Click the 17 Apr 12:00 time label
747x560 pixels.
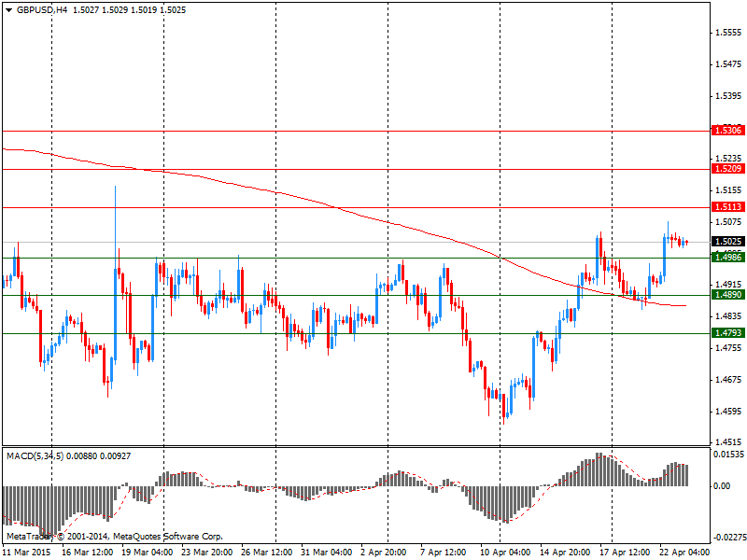point(625,553)
